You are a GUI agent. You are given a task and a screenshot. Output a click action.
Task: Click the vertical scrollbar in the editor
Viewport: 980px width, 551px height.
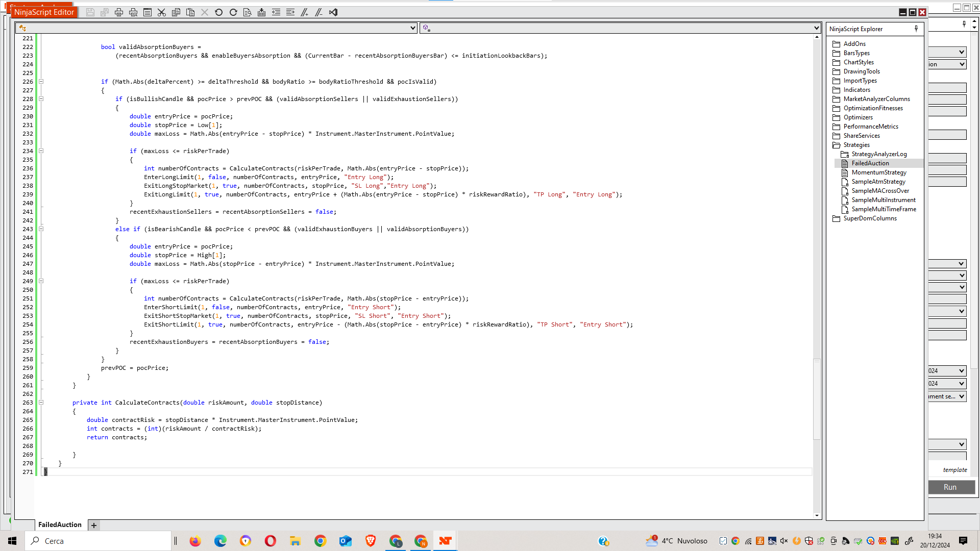817,398
